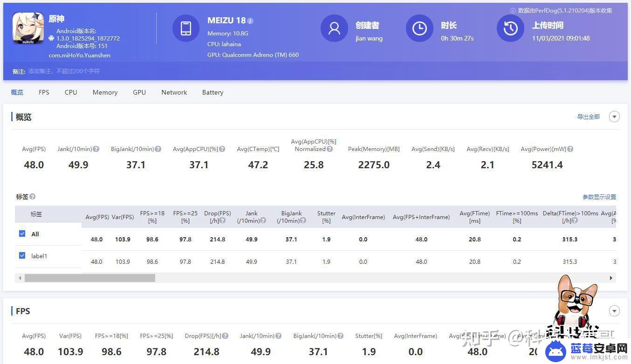This screenshot has height=364, width=631.
Task: Click the Avg(Power) value 5241.4
Action: coord(547,165)
